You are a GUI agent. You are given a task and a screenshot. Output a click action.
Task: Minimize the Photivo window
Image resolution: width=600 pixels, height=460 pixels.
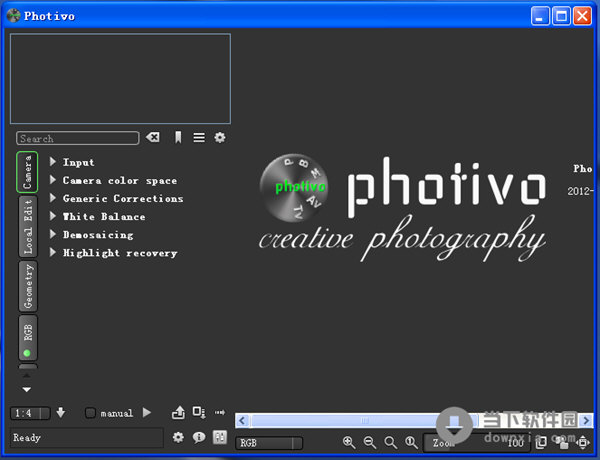click(x=540, y=16)
